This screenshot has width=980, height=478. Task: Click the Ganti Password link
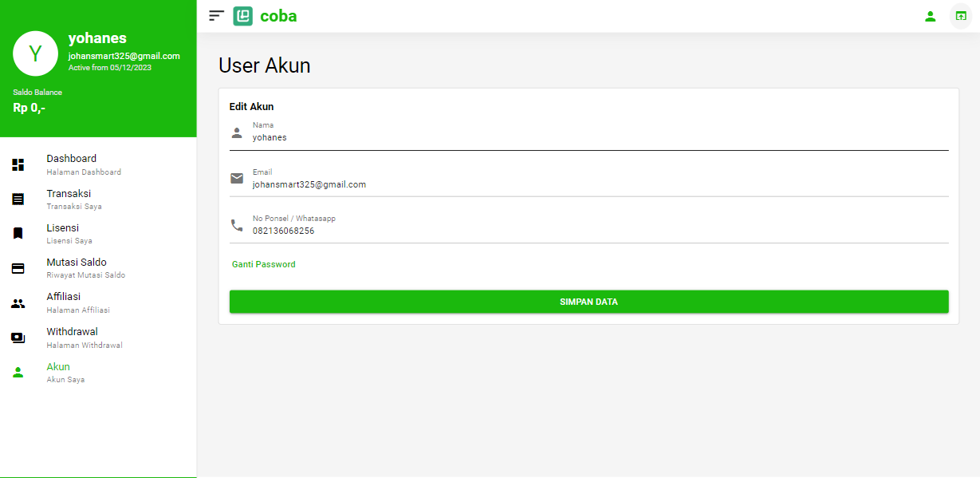(264, 264)
